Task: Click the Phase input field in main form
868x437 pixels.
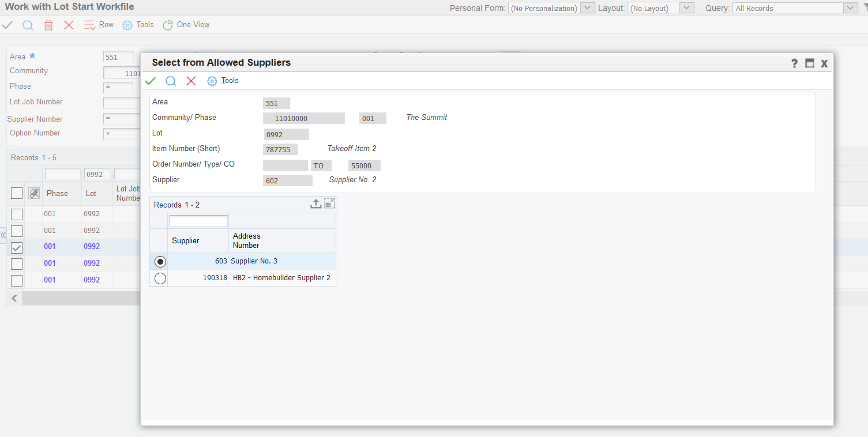Action: tap(118, 88)
